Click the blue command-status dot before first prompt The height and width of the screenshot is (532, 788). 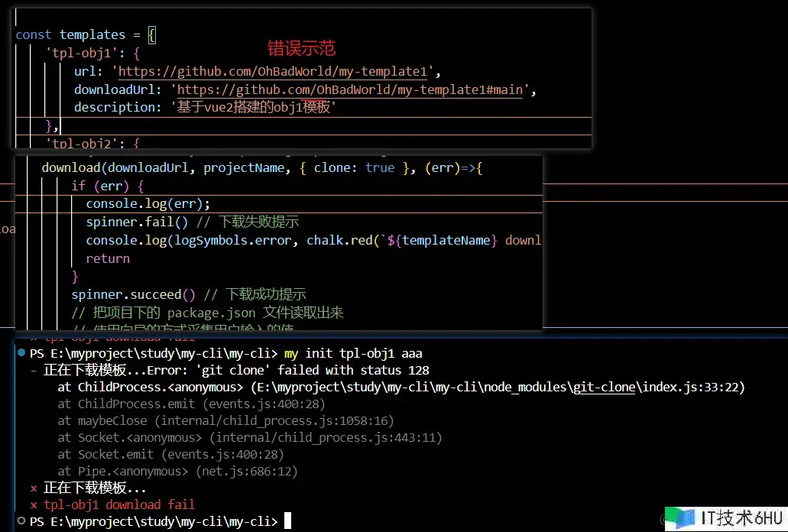pos(21,354)
